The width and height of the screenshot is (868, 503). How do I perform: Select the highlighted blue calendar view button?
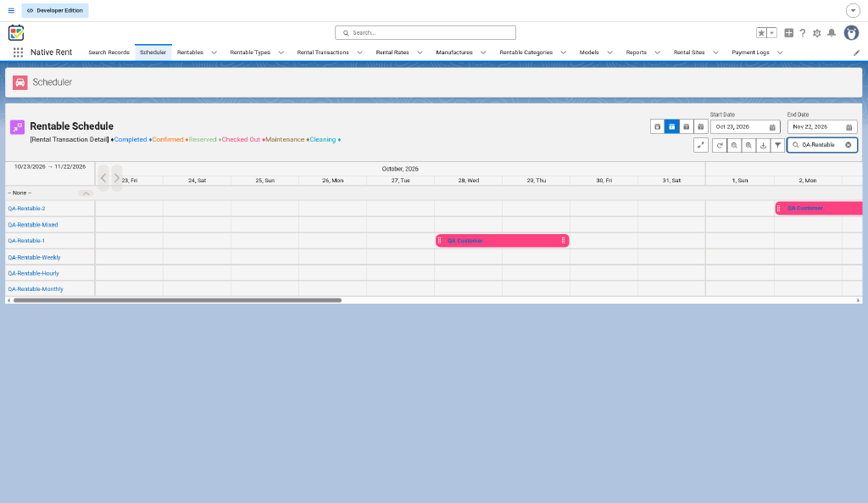click(672, 127)
